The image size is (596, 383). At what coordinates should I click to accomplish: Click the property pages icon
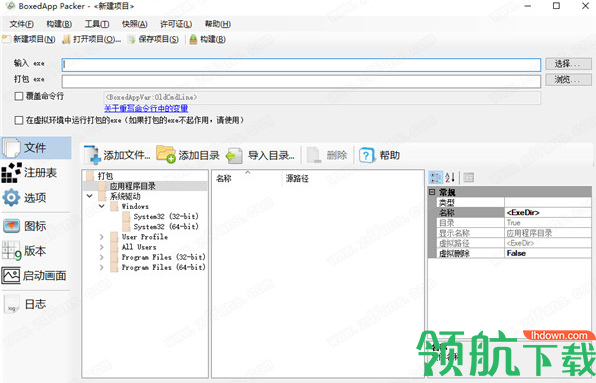coord(469,177)
